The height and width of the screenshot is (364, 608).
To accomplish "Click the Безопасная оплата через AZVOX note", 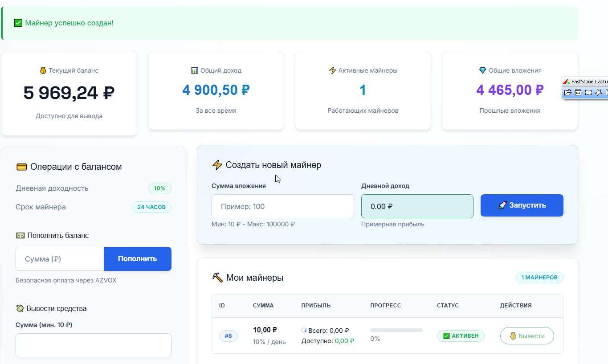I will coord(66,280).
